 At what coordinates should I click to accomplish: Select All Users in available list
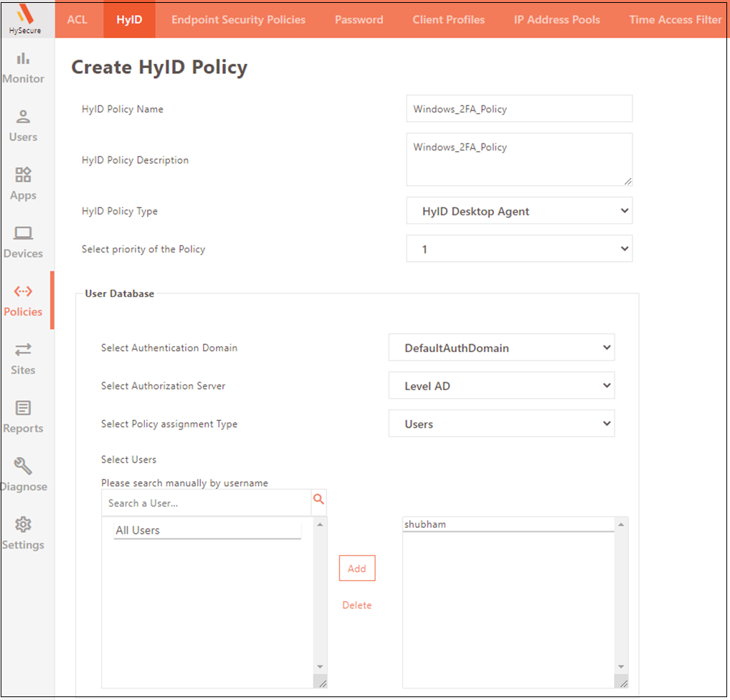pyautogui.click(x=207, y=530)
